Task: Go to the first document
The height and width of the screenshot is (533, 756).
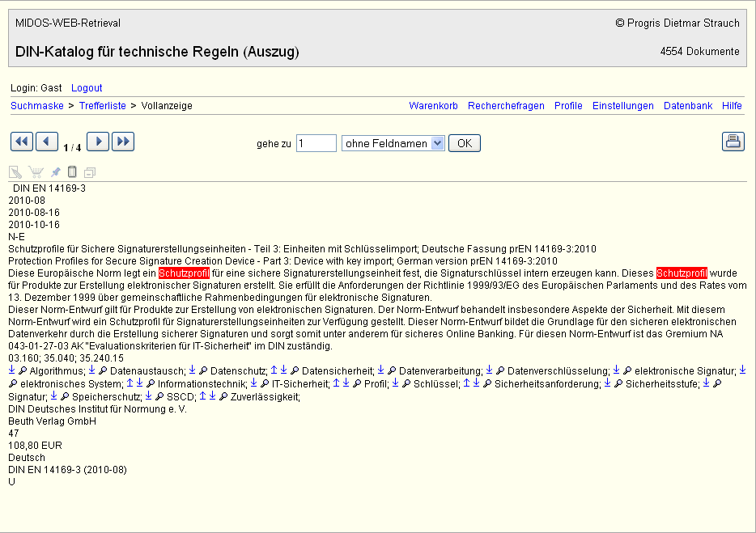Action: [x=22, y=142]
